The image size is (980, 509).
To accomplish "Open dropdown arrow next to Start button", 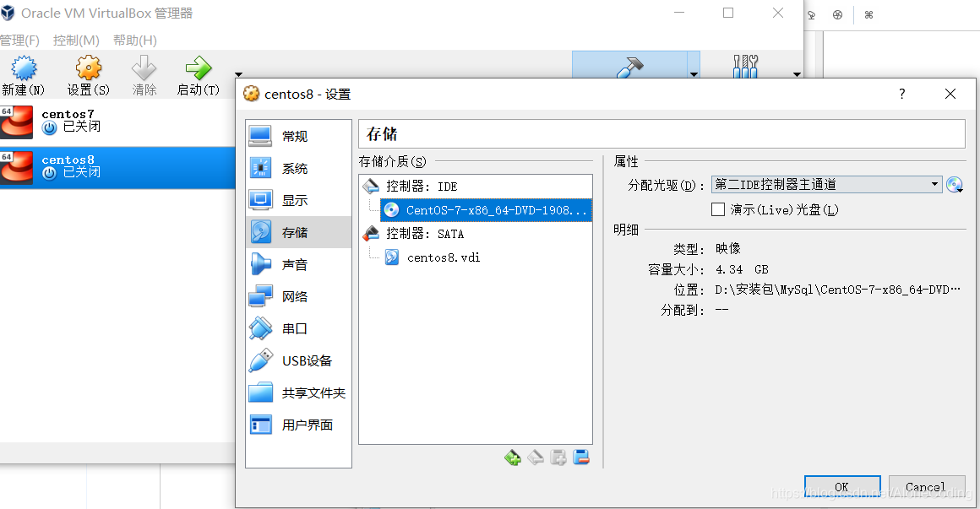I will pyautogui.click(x=238, y=74).
